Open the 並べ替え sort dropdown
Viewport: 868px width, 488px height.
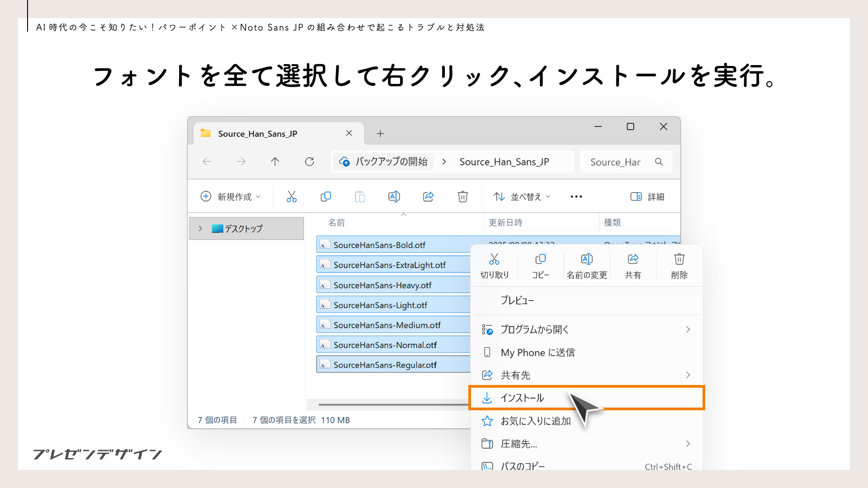click(521, 196)
